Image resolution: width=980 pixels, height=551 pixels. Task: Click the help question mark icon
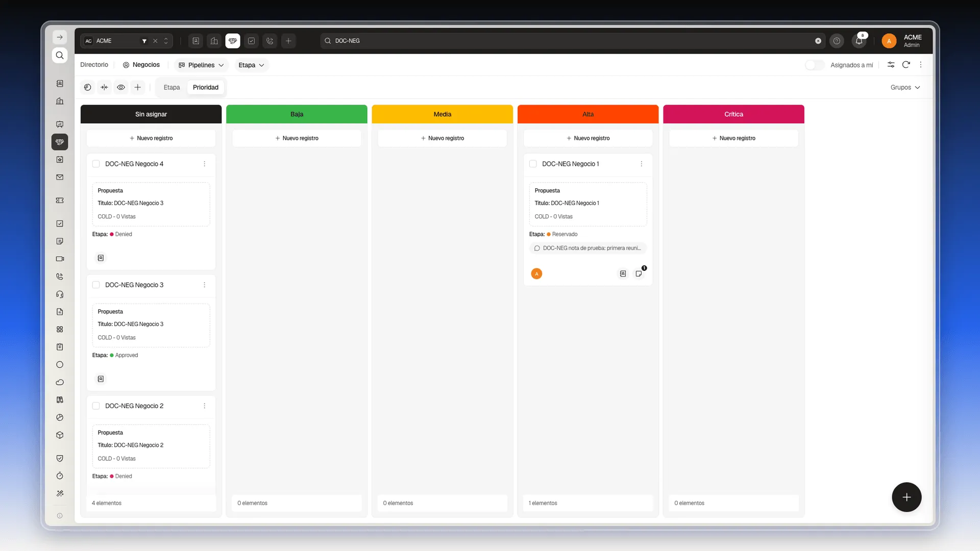point(837,41)
